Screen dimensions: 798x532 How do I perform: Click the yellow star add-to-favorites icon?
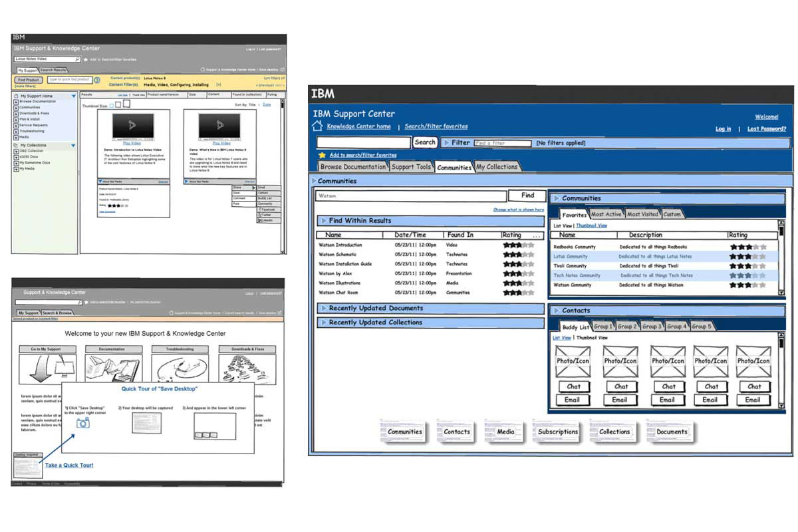[x=322, y=155]
